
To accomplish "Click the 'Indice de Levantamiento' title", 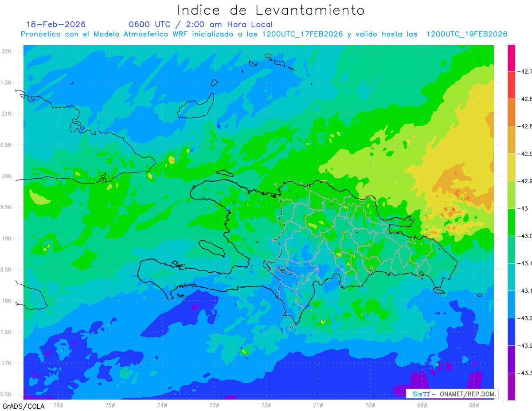I will 271,10.
